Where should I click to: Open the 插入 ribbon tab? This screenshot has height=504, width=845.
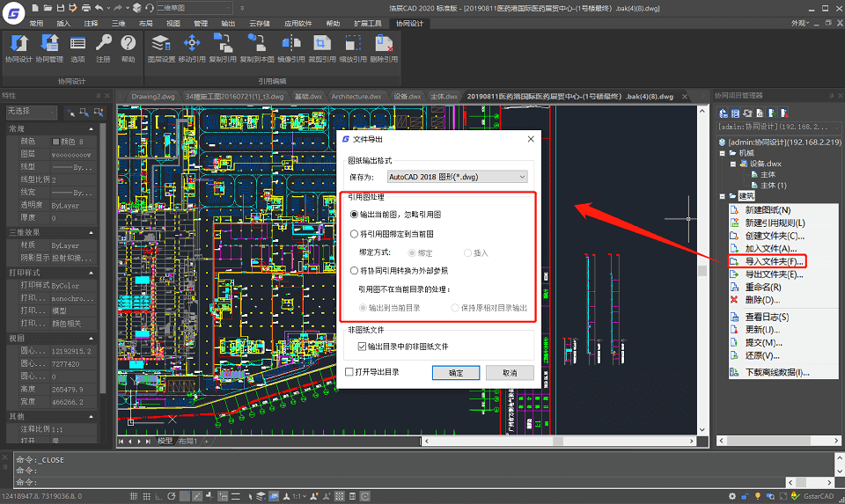[63, 23]
